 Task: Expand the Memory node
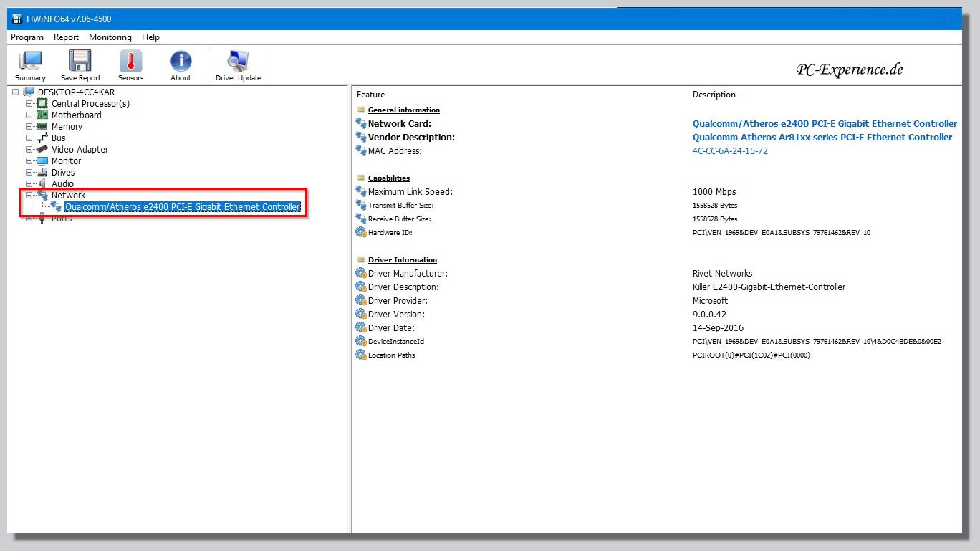click(x=29, y=127)
